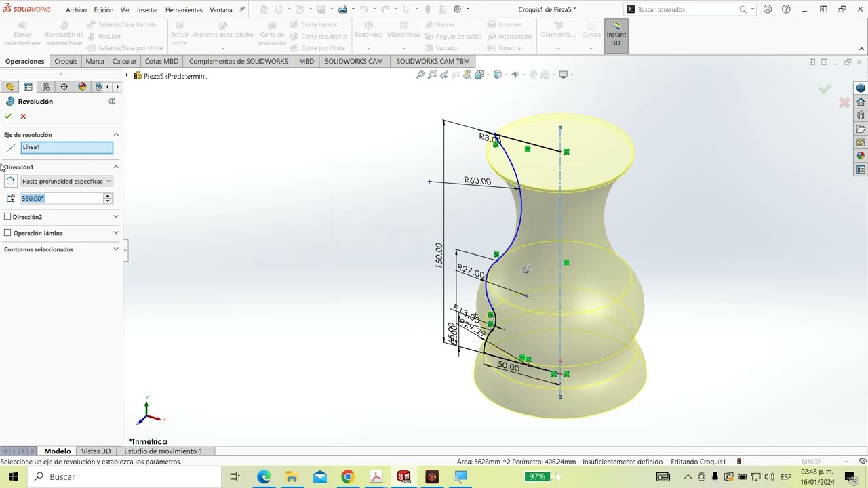This screenshot has width=868, height=488.
Task: Open the right task pane home icon
Action: [x=861, y=102]
